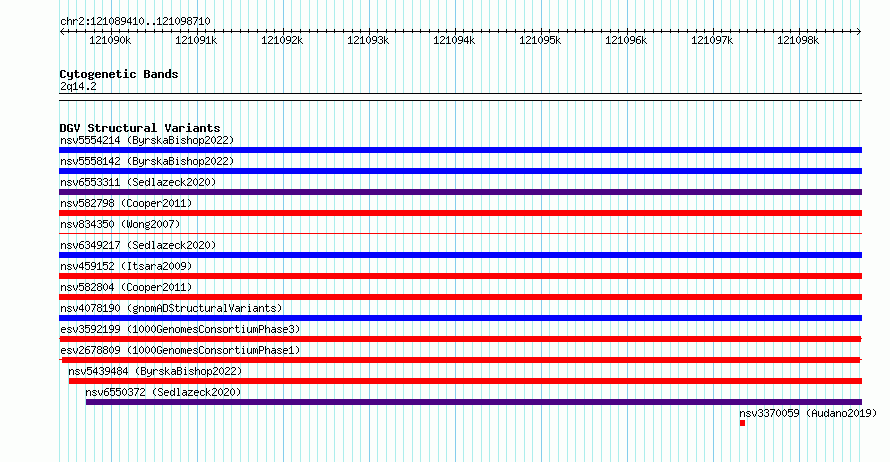The height and width of the screenshot is (462, 890).
Task: Open the nsv6349217 (Sedlazeck2020) label
Action: 138,245
